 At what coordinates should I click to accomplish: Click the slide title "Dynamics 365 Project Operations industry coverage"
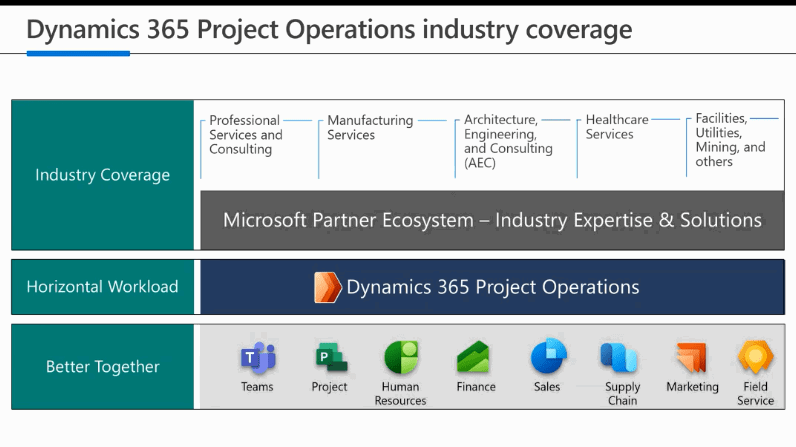pyautogui.click(x=329, y=29)
